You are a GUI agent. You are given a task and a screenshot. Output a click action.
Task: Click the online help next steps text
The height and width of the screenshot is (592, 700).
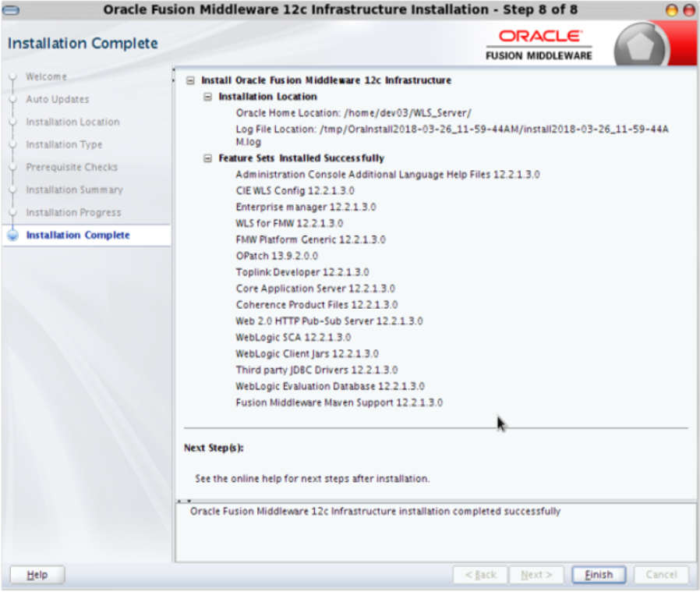(312, 479)
